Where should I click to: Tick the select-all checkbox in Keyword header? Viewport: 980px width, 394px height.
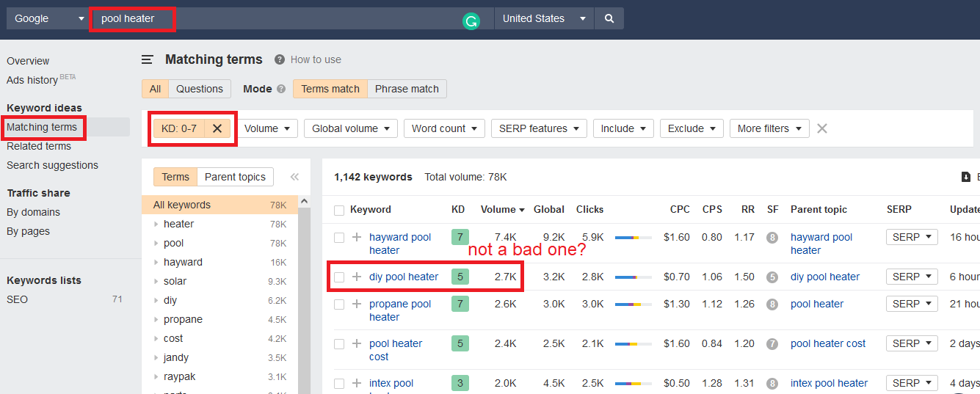coord(339,210)
